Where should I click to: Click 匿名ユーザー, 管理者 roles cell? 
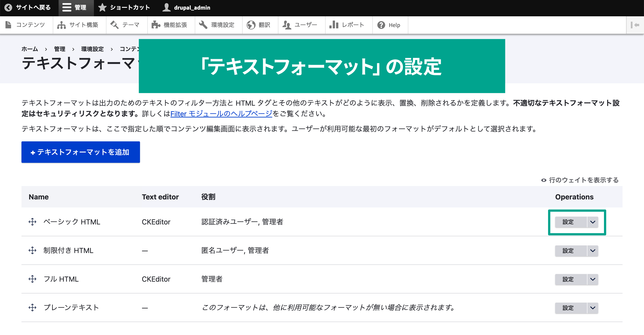(x=235, y=250)
